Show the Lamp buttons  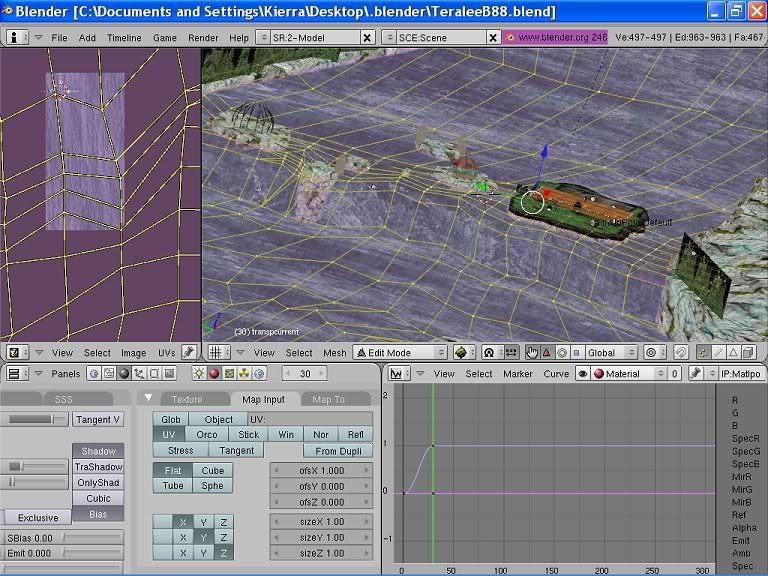(199, 374)
